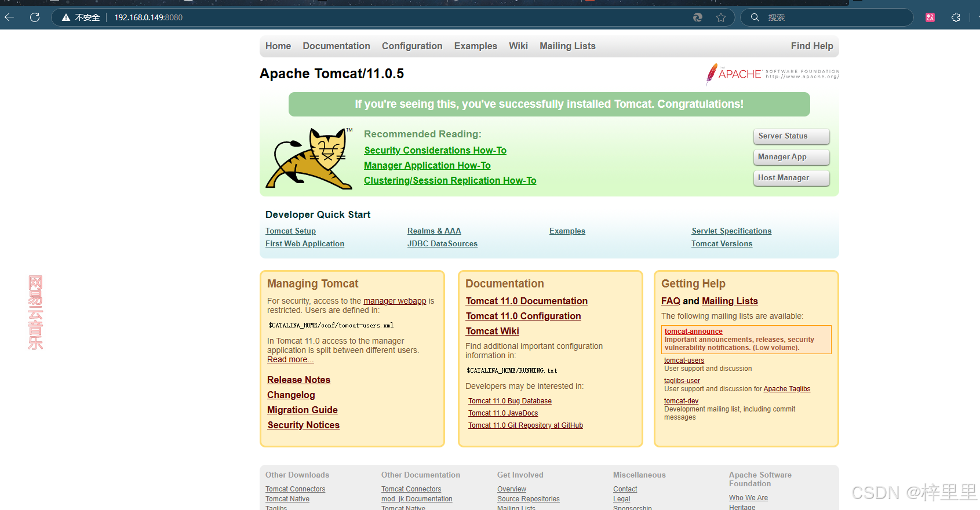Open Security Notices link
Viewport: 980px width, 510px height.
click(x=303, y=425)
